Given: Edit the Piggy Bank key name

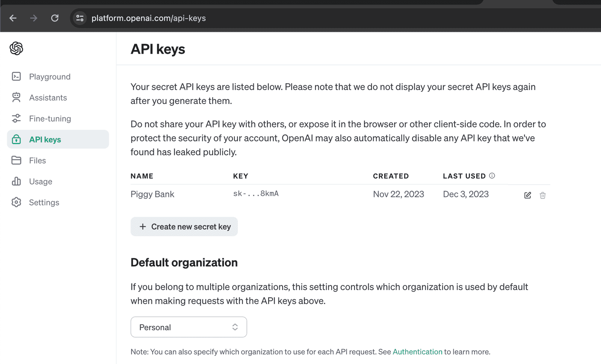Looking at the screenshot, I should [x=527, y=195].
